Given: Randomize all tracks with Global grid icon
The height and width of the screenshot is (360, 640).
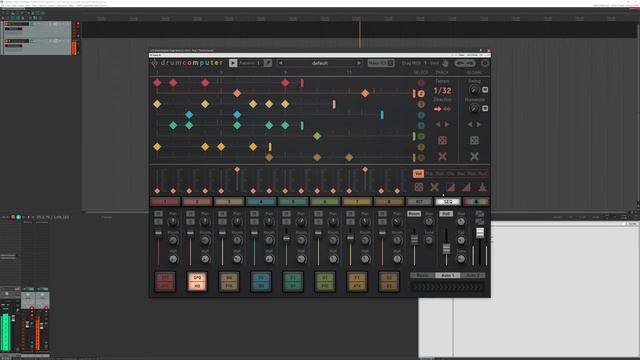Looking at the screenshot, I should pyautogui.click(x=474, y=140).
